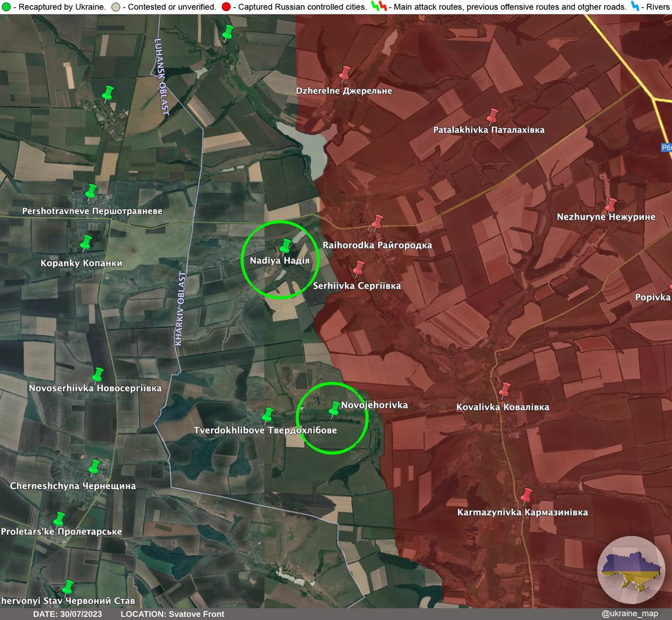The image size is (672, 620).
Task: Click the main attack routes legend icon
Action: (379, 7)
